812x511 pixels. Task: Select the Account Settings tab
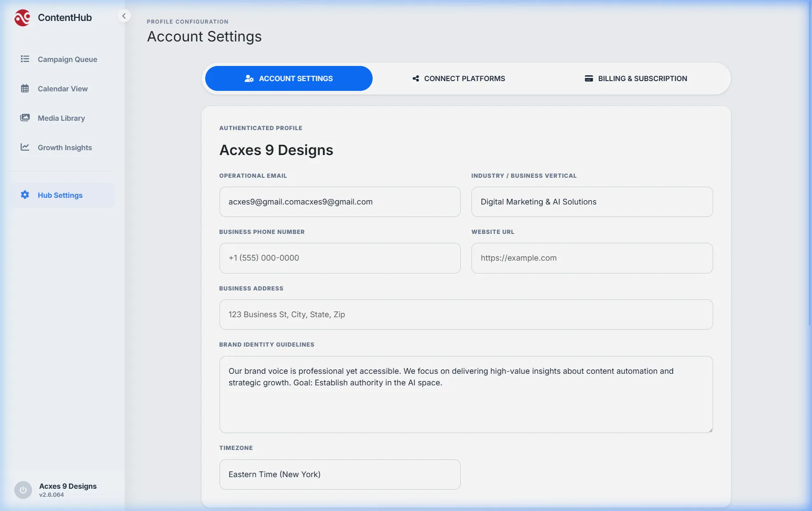288,78
